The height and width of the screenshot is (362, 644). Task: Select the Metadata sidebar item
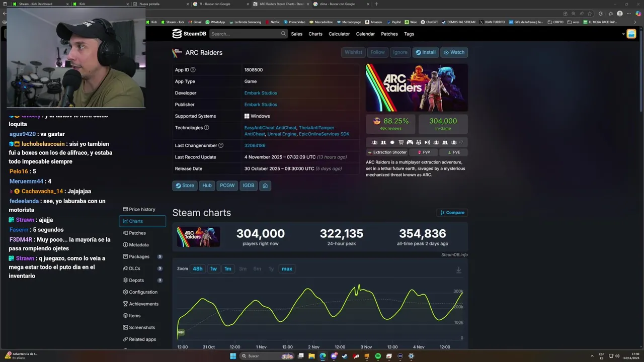click(142, 245)
